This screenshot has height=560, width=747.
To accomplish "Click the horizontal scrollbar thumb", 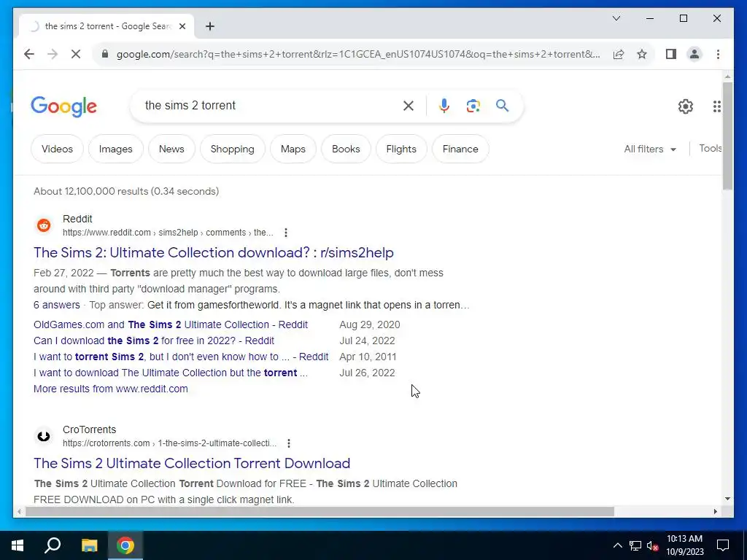I will pos(320,512).
